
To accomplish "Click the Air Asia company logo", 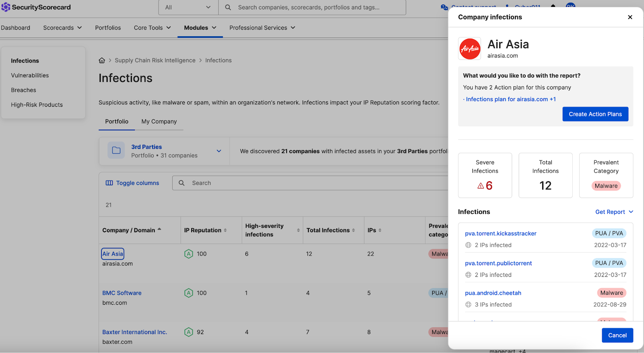I will coord(470,49).
